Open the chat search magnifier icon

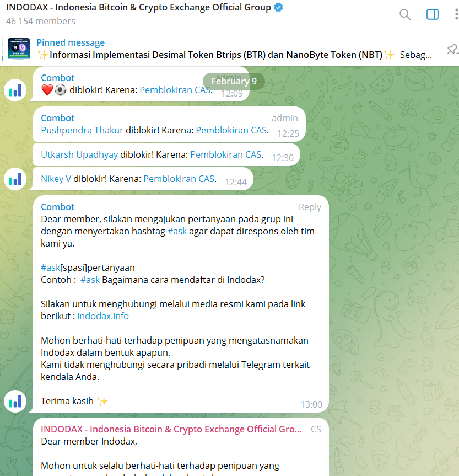404,14
